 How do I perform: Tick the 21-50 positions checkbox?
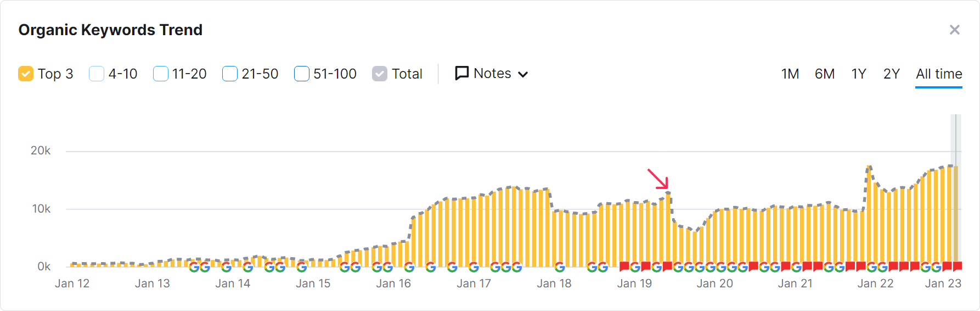(230, 74)
